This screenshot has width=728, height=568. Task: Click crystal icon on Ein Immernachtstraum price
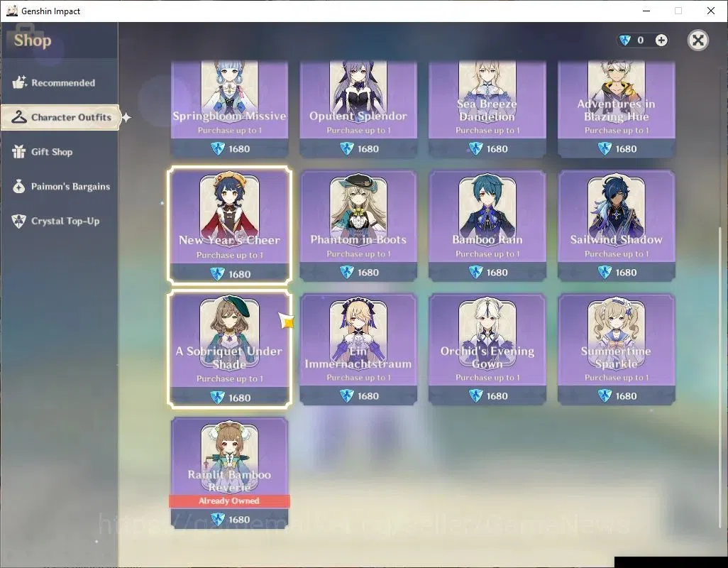(347, 395)
